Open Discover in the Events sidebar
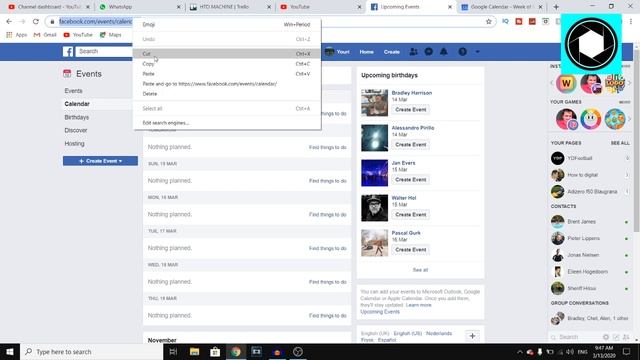 pyautogui.click(x=76, y=130)
